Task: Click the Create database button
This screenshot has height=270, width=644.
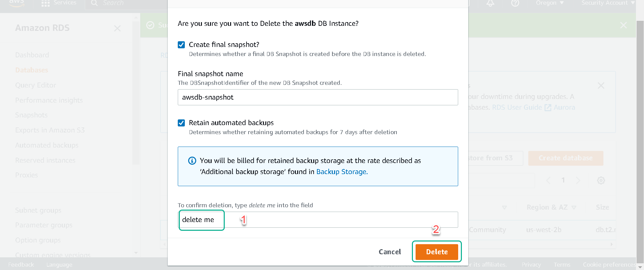Action: 566,158
